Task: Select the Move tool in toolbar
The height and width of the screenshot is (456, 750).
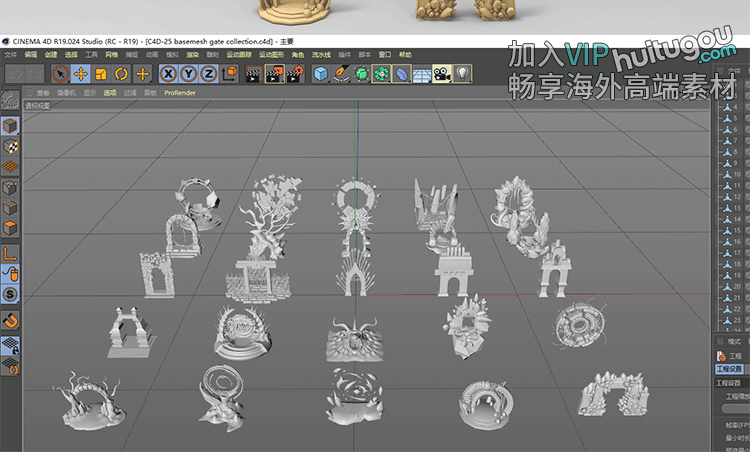Action: pyautogui.click(x=81, y=73)
